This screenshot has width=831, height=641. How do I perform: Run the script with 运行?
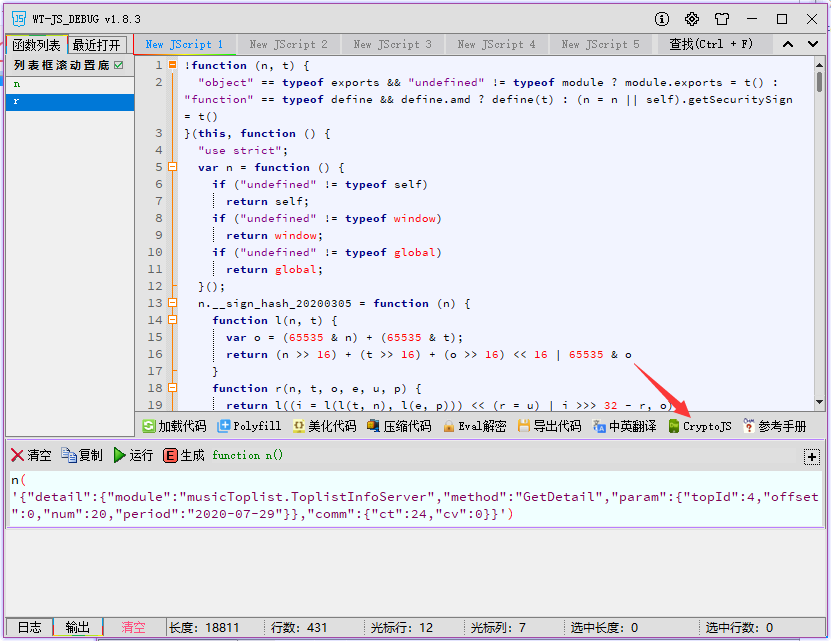[133, 455]
